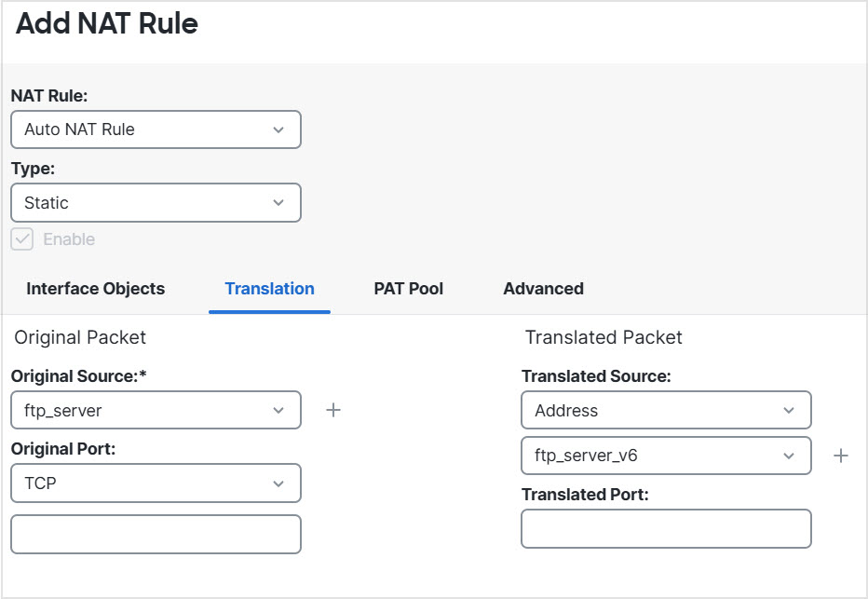Go to the Advanced tab
Image resolution: width=868 pixels, height=599 pixels.
tap(543, 289)
